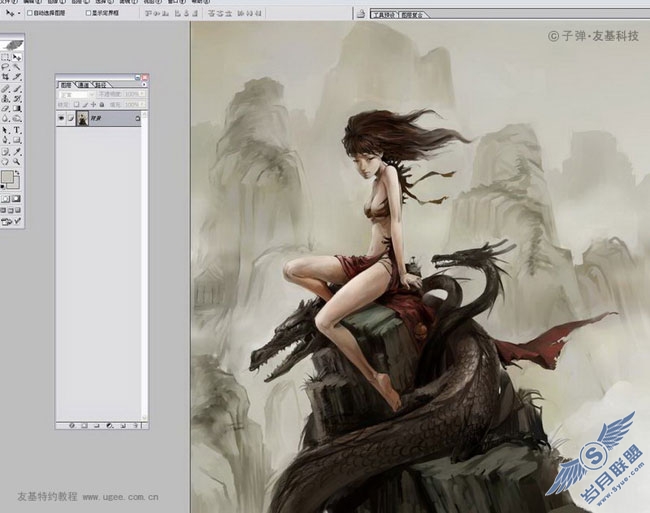Toggle lock transparent pixels in Layers panel

pos(76,105)
